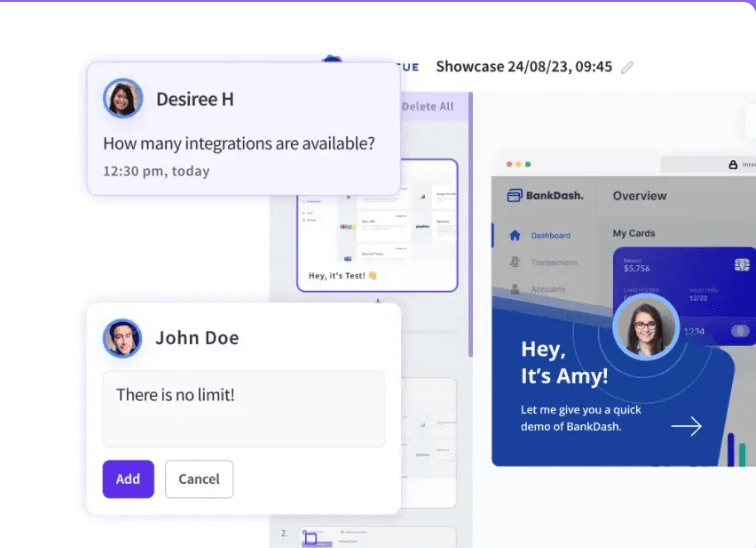
Task: Click the 'Desiree H' name
Action: (x=195, y=99)
